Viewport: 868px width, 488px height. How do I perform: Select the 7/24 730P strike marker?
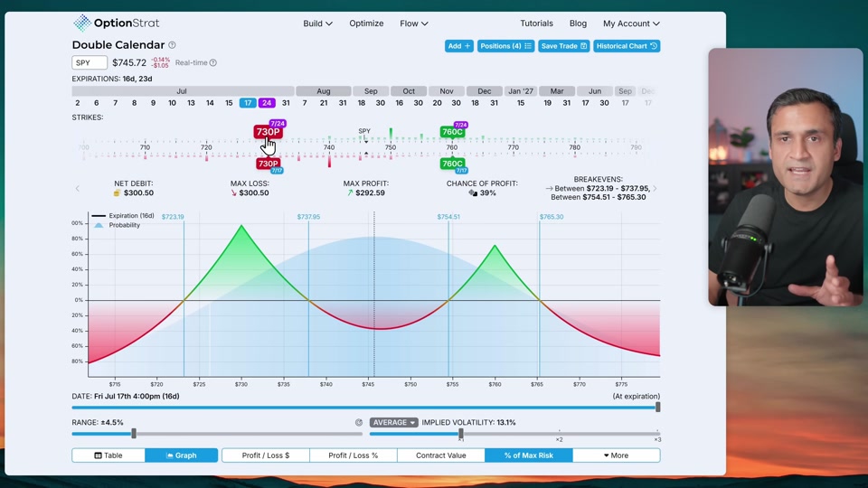click(268, 131)
